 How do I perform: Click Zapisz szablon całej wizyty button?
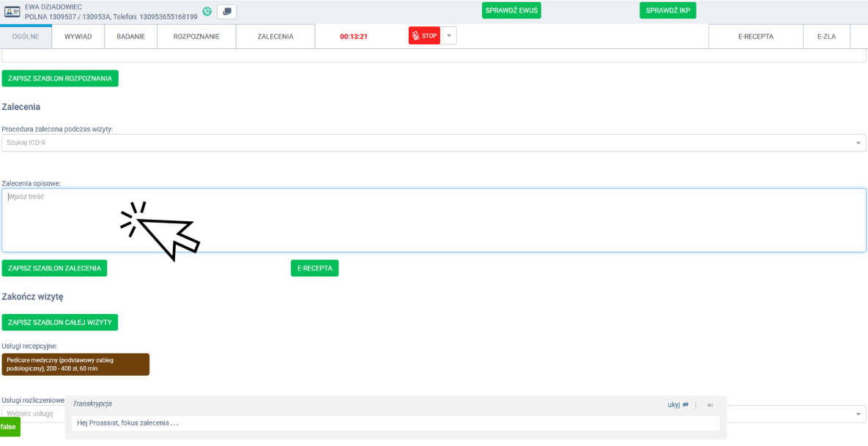tap(59, 322)
